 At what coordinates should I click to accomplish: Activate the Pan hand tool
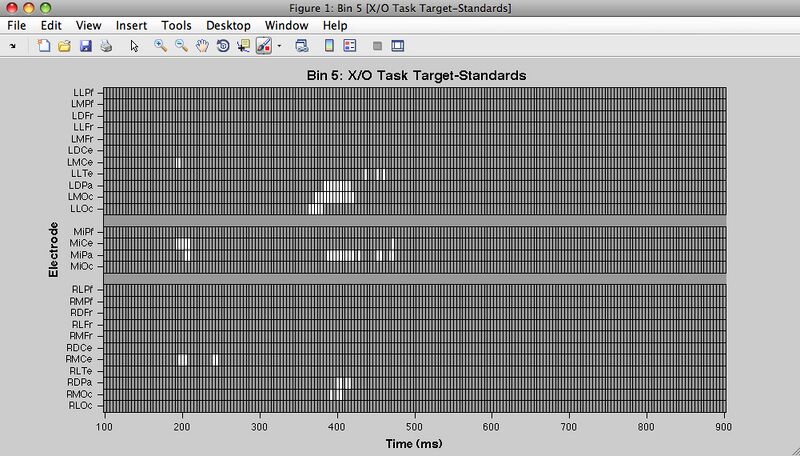click(x=203, y=46)
